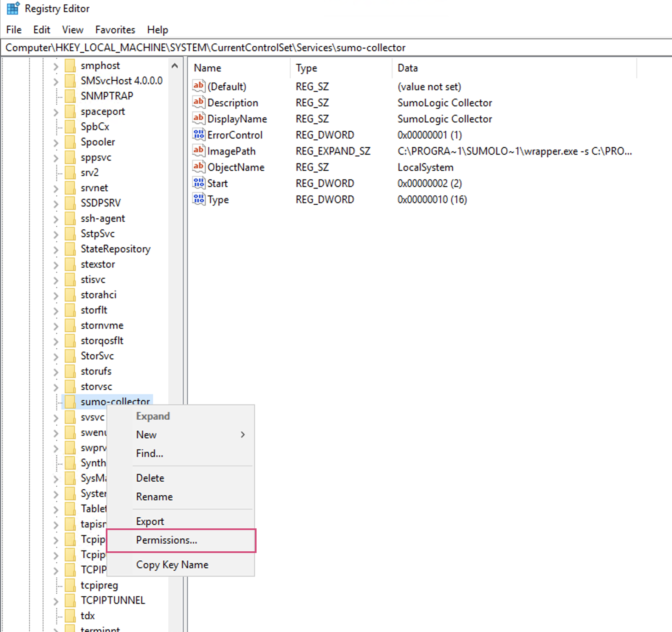Expand the smphost tree node

tap(56, 66)
